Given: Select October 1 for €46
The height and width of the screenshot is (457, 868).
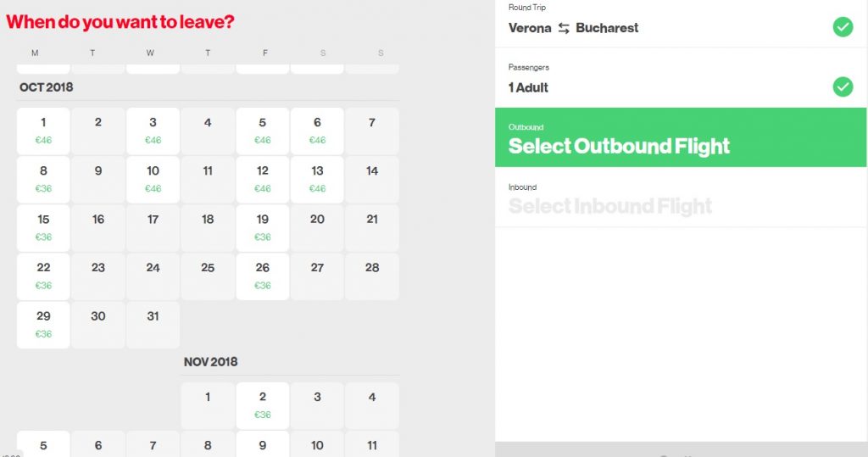Looking at the screenshot, I should coord(43,131).
